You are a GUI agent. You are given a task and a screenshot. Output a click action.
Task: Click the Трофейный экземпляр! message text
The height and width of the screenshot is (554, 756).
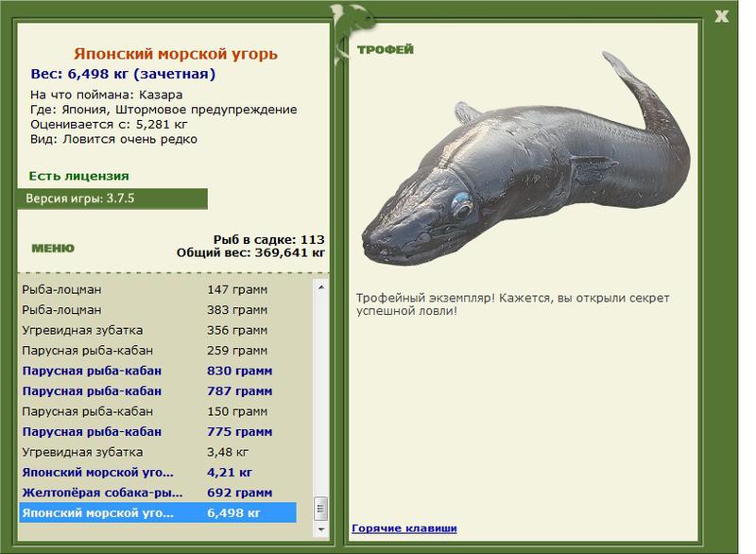tap(513, 304)
